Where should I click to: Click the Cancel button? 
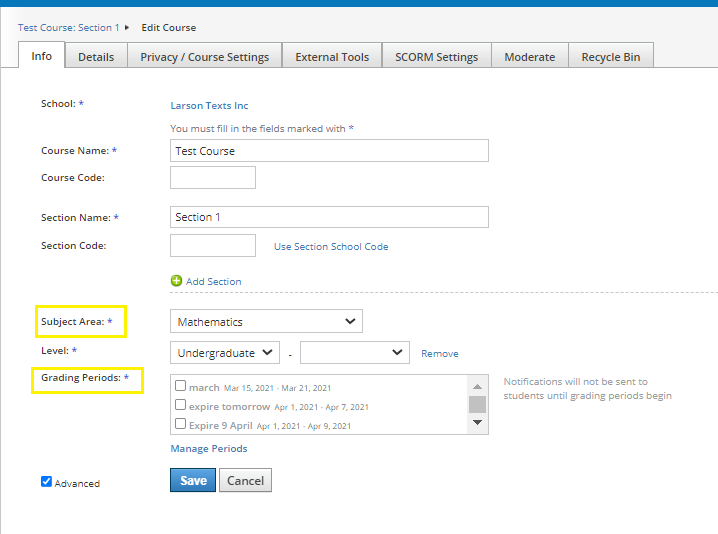245,480
